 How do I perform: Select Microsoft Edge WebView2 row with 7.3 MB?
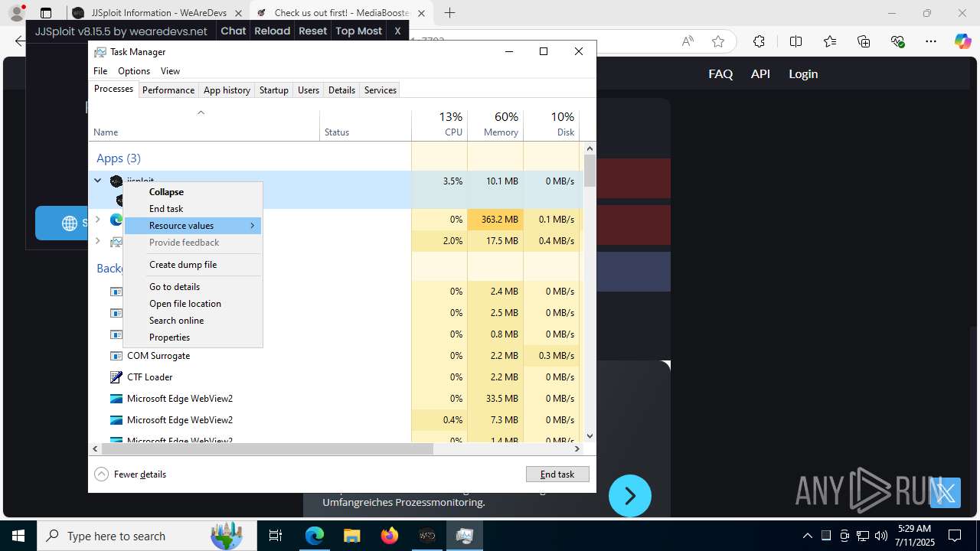click(335, 420)
